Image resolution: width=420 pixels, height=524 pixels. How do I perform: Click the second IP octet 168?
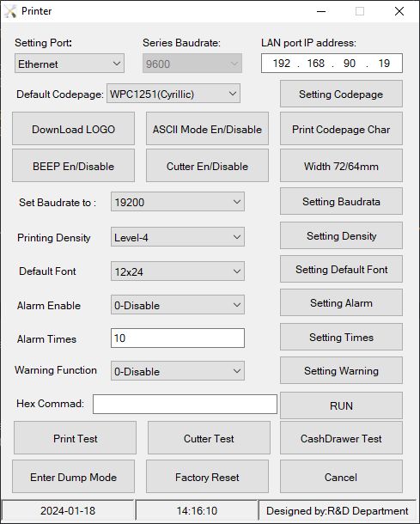(x=316, y=64)
